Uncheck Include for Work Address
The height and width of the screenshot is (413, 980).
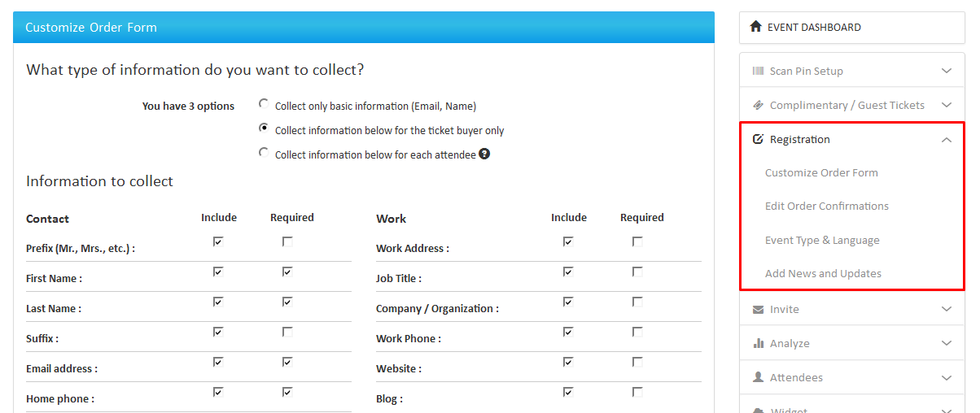click(x=568, y=241)
